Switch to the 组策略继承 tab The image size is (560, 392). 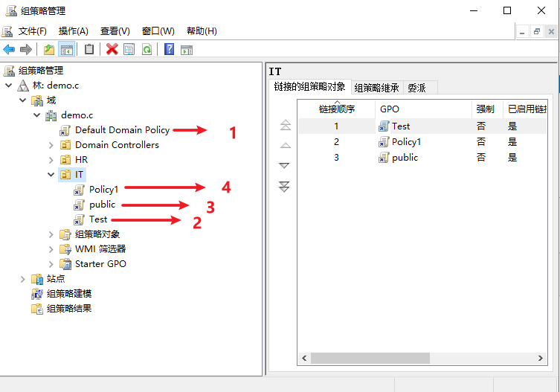point(376,88)
